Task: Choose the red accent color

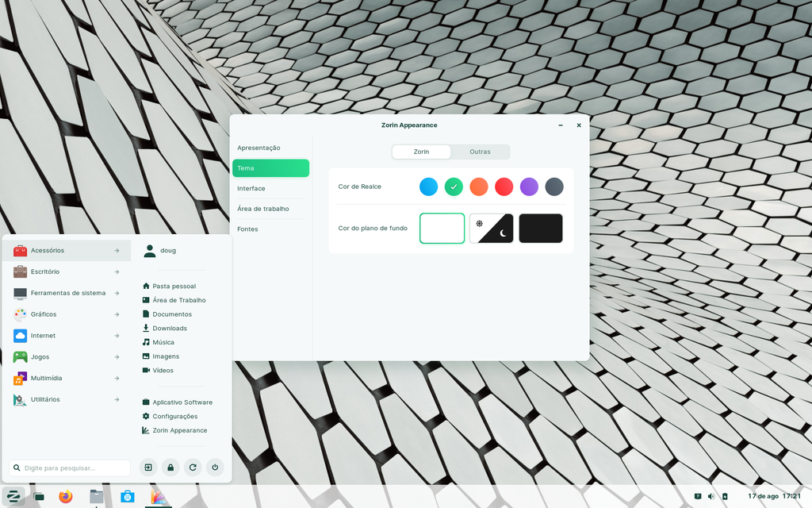Action: tap(504, 187)
